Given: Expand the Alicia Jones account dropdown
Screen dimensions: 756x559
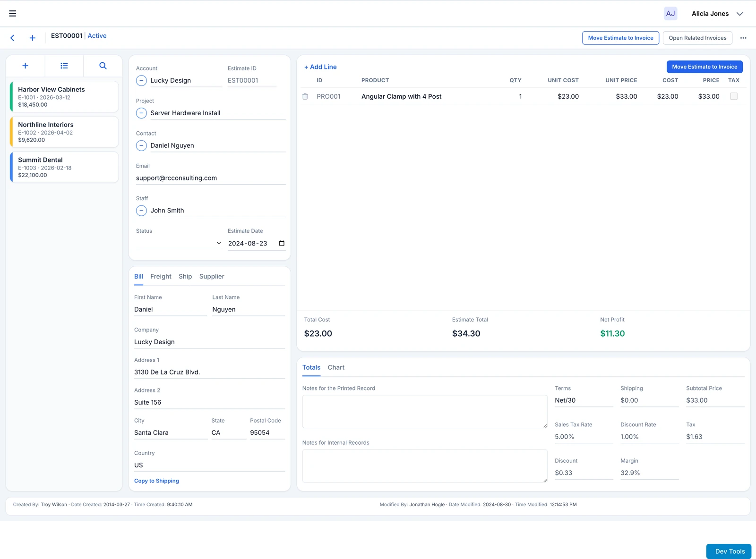Looking at the screenshot, I should (x=739, y=14).
